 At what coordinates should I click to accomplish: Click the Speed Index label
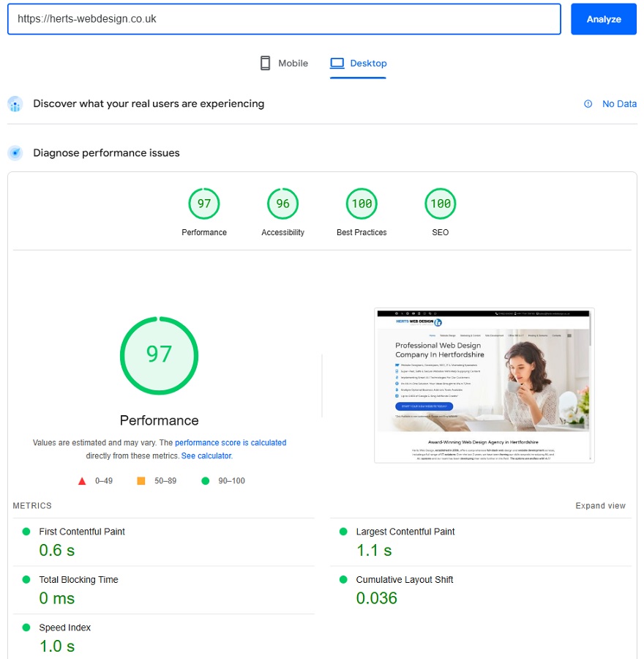click(64, 628)
